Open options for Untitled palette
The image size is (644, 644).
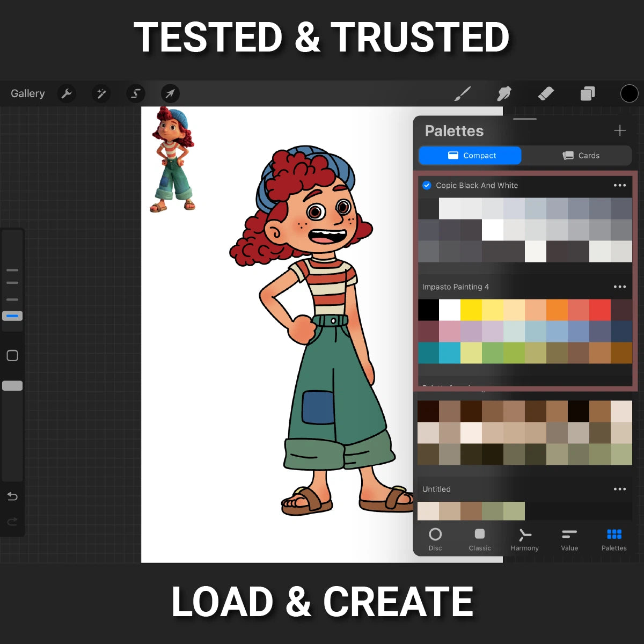[620, 489]
